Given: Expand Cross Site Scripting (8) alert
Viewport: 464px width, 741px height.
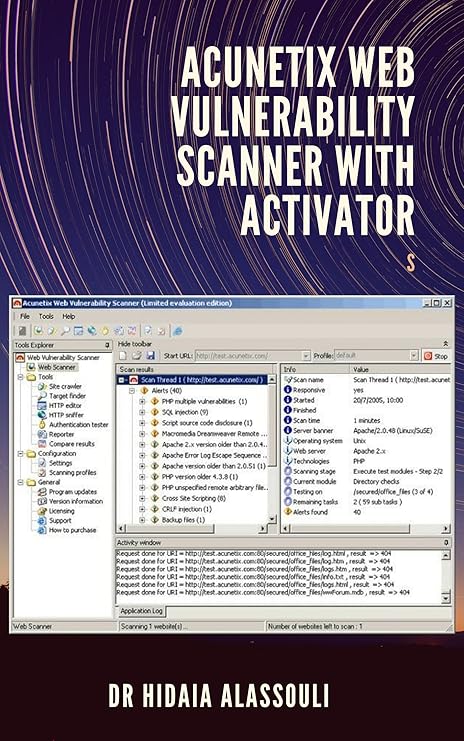Looking at the screenshot, I should click(x=142, y=498).
